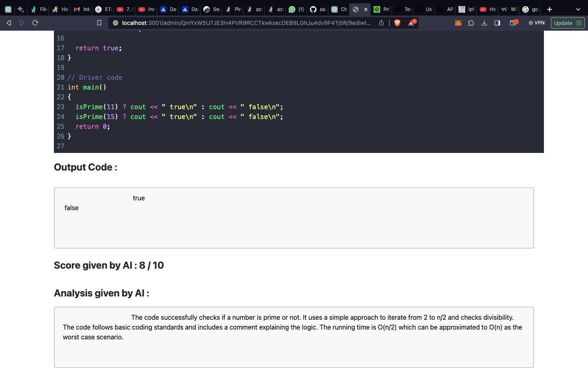Screen dimensions: 588x368
Task: Click the 'int main()' code line
Action: point(87,87)
